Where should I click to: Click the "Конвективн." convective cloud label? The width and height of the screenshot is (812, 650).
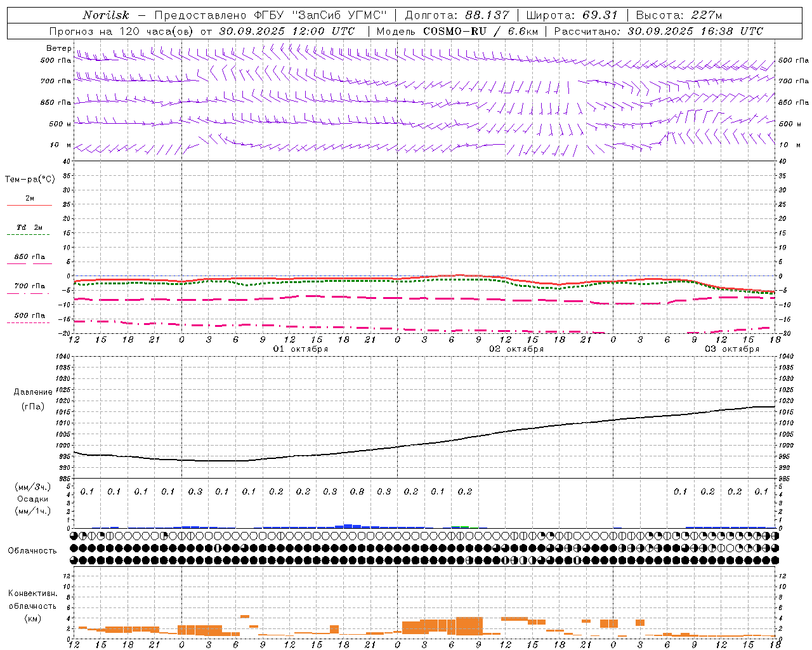(32, 594)
